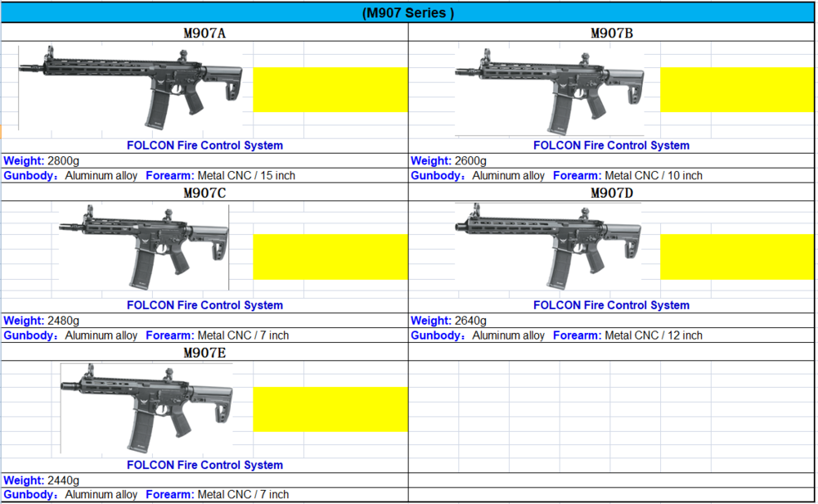Image resolution: width=818 pixels, height=504 pixels.
Task: Select the M907D rifle picture
Action: pyautogui.click(x=548, y=245)
